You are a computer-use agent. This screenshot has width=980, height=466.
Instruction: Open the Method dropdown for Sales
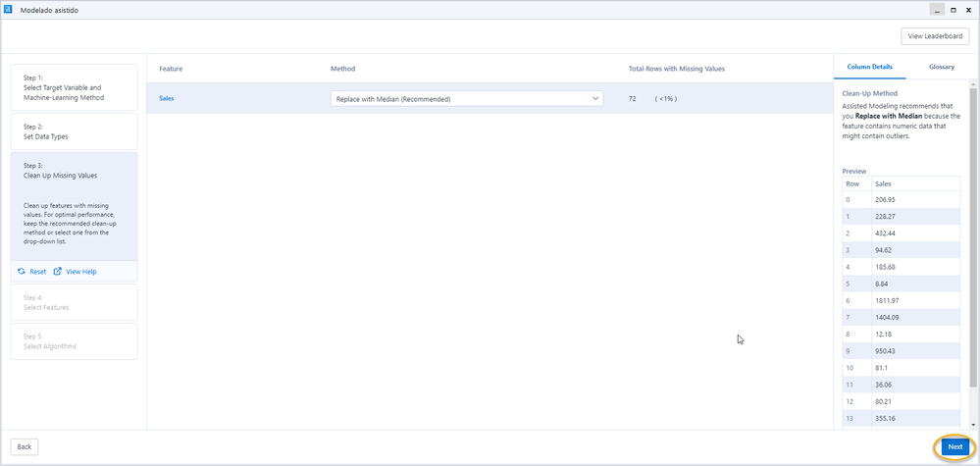467,99
